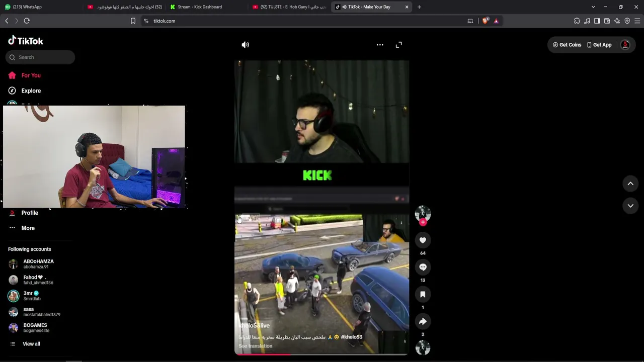
Task: Open the ABOoHAMZA following account
Action: 38,264
